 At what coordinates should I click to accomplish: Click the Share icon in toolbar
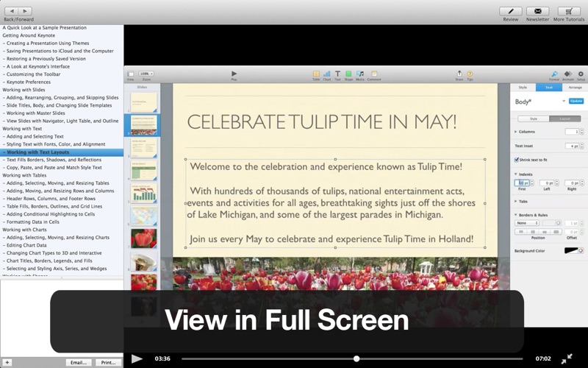(x=459, y=74)
